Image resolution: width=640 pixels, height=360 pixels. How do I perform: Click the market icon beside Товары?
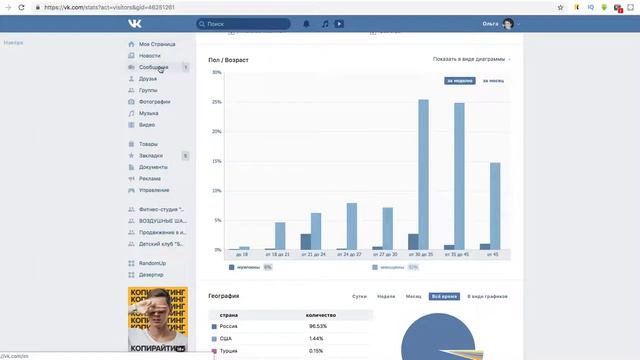tap(131, 144)
